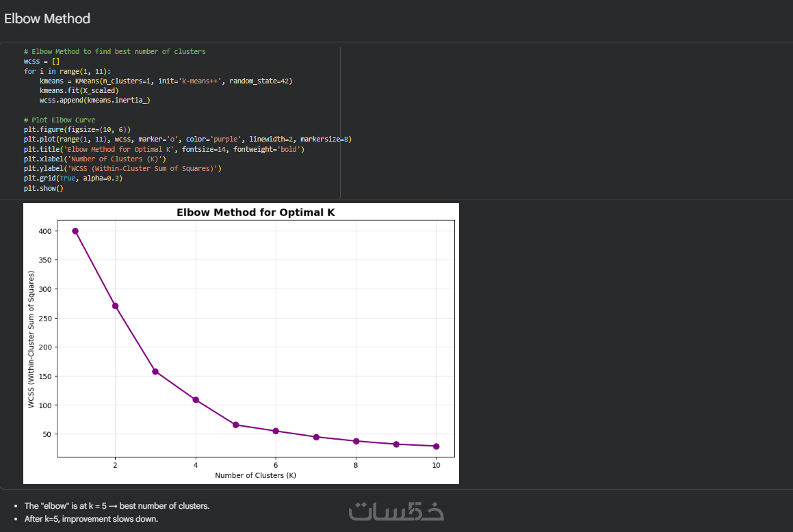This screenshot has height=532, width=793.
Task: Click the x-axis label "Number of Clusters (K)"
Action: tap(255, 475)
